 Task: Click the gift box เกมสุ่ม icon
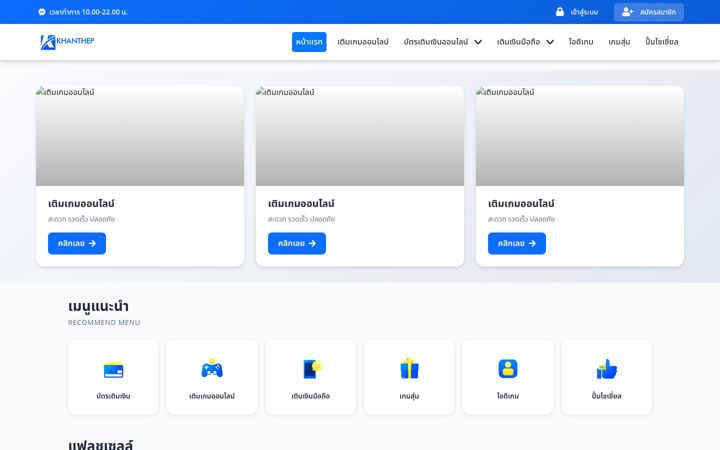pos(409,368)
